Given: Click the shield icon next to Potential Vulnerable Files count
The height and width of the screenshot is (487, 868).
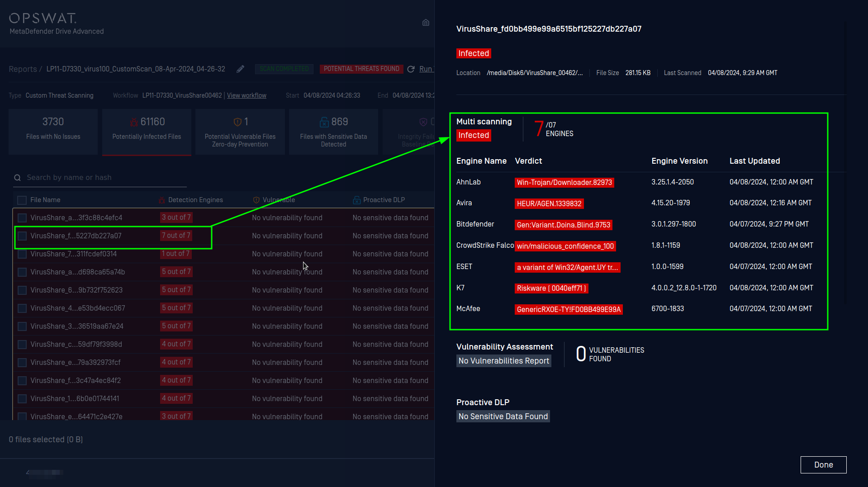Looking at the screenshot, I should 237,122.
